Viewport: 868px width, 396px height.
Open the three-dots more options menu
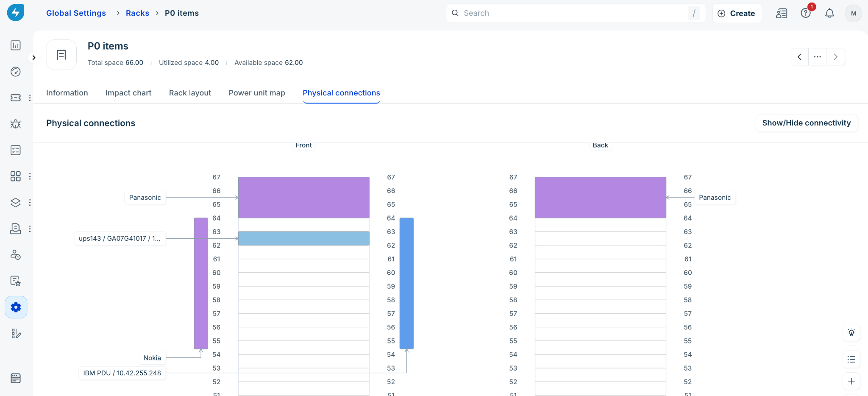818,57
